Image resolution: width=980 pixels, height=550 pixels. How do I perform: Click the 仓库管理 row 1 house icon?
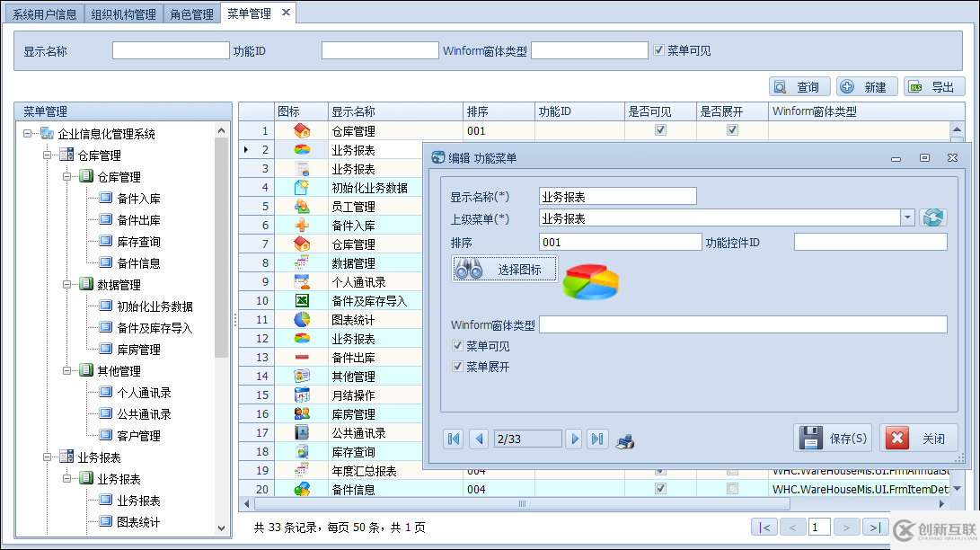coord(302,130)
